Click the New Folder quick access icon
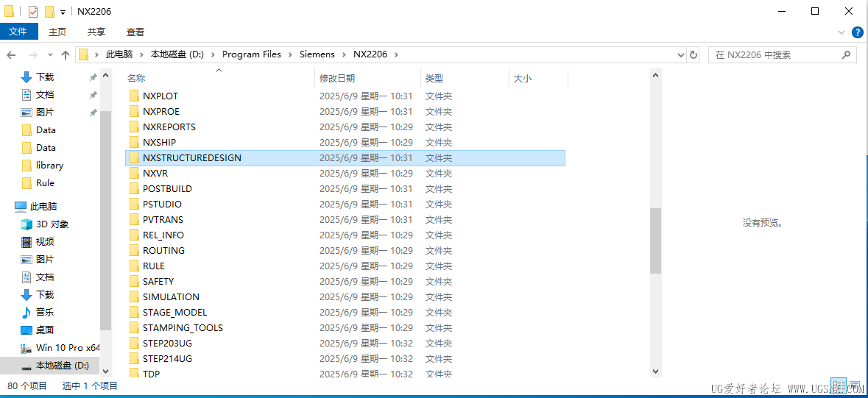 coord(49,11)
